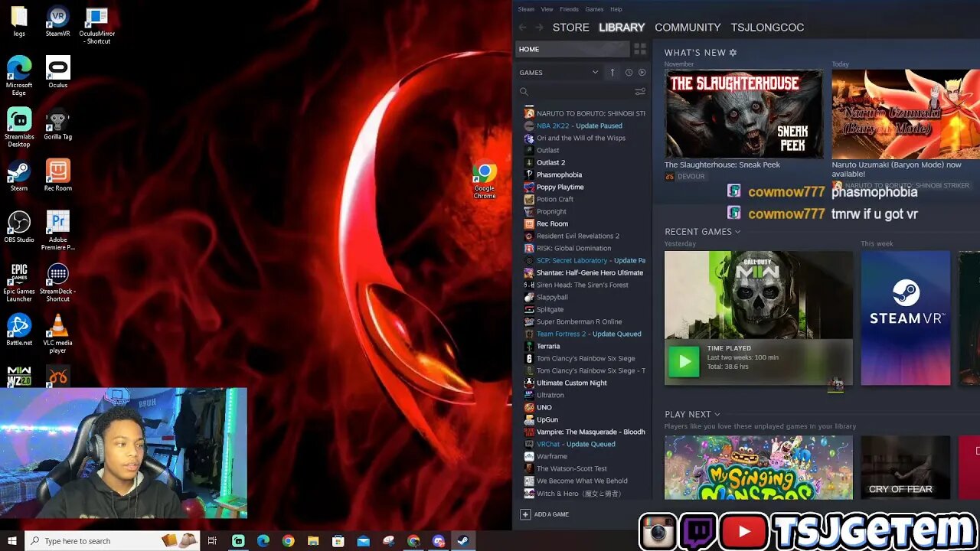
Task: Switch to the STORE tab
Action: coord(571,28)
